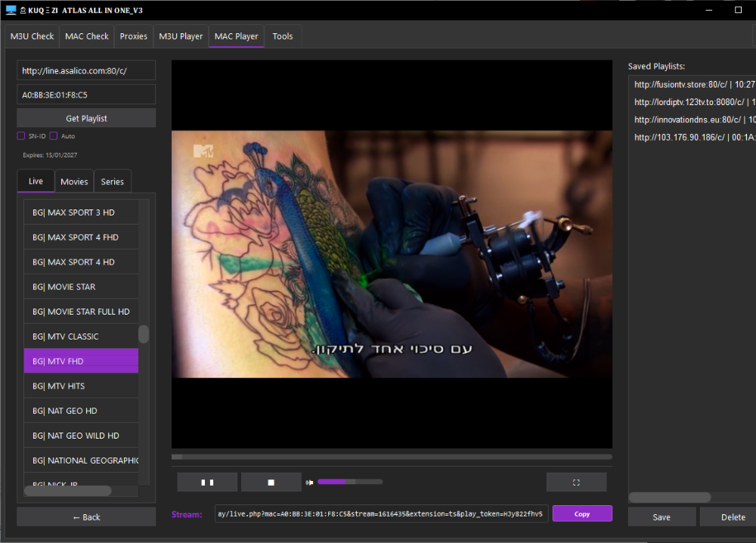Enable the Auto checkbox
The width and height of the screenshot is (756, 543).
pyautogui.click(x=54, y=136)
